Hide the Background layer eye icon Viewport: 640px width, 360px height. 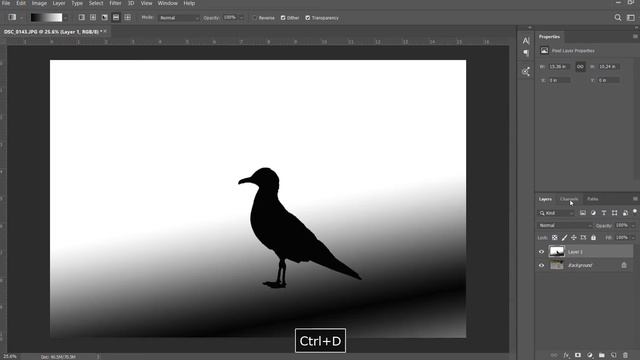542,265
